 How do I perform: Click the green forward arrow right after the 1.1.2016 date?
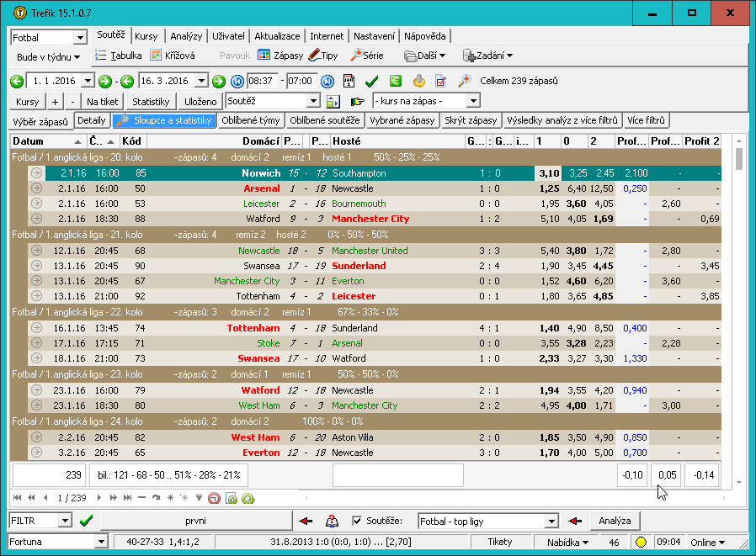coord(105,81)
